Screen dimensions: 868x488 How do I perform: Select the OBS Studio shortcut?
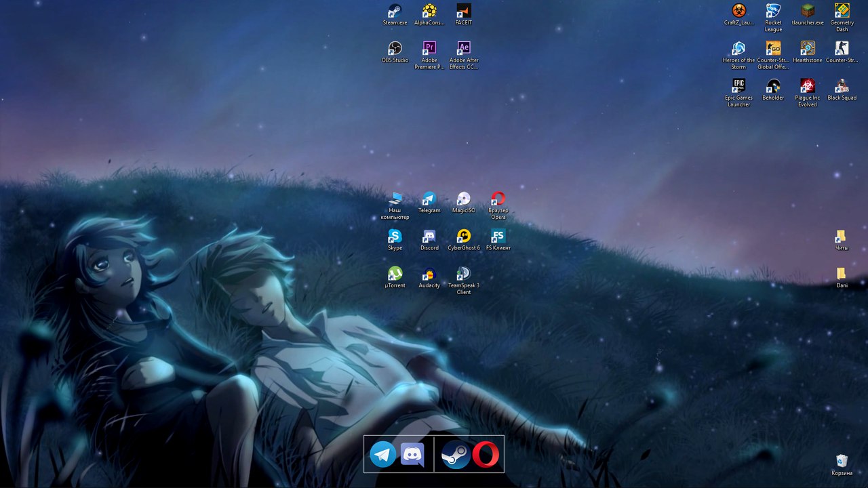[395, 52]
